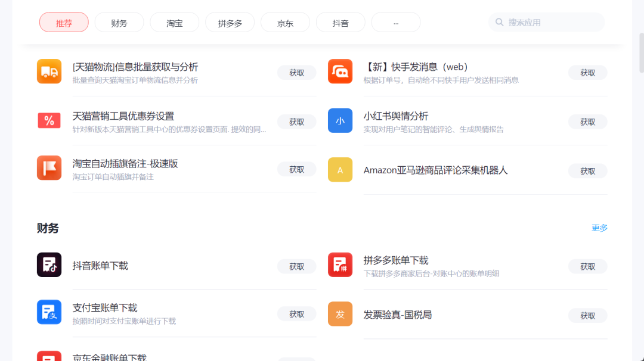The image size is (644, 361).
Task: Get the 天猫营销工具优惠券设置 app
Action: [296, 122]
